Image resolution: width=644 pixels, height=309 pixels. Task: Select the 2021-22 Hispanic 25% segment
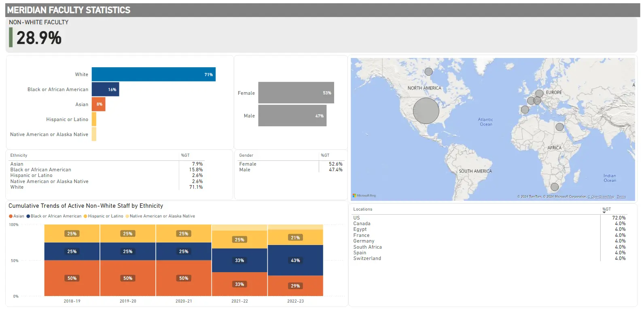pyautogui.click(x=239, y=239)
